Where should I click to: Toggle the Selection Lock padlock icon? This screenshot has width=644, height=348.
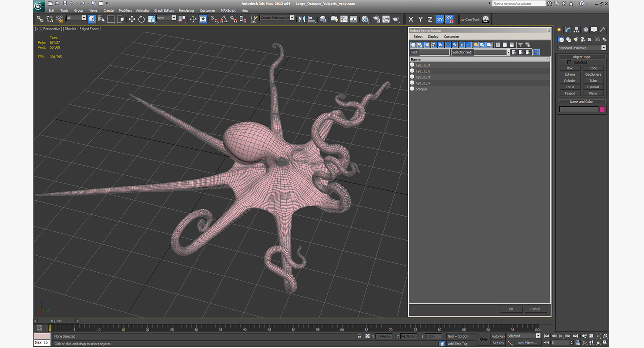coord(359,336)
